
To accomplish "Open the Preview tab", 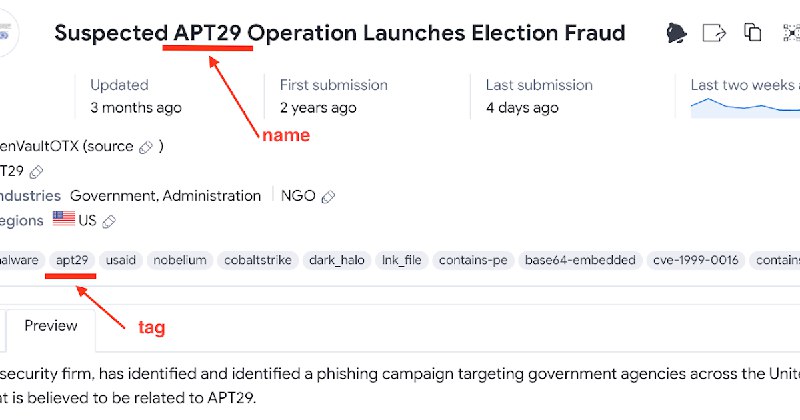I will tap(51, 326).
